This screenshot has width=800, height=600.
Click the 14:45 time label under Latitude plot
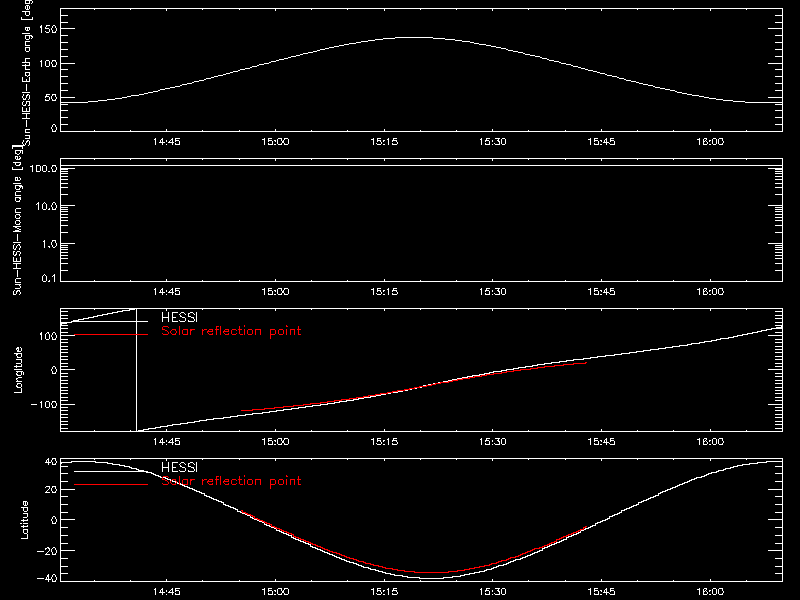click(166, 591)
